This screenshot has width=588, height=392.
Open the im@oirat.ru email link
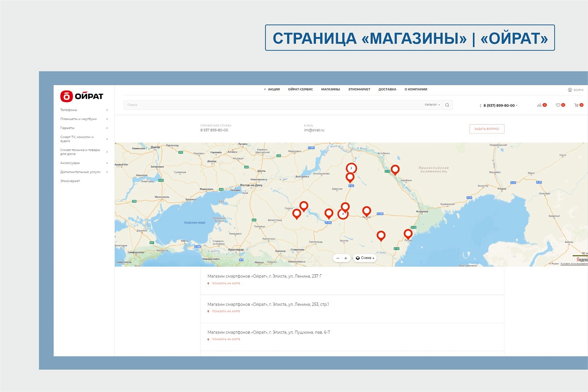click(x=314, y=130)
